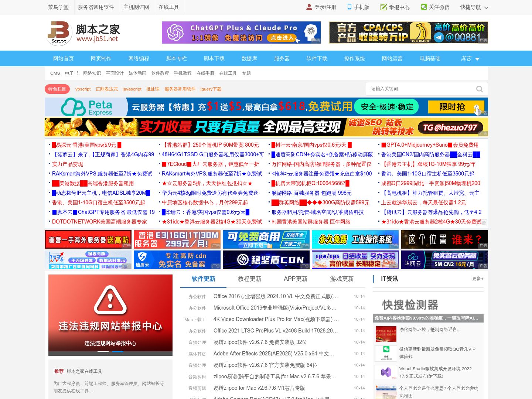The image size is (532, 399).
Task: Click 更多+ in IT资讯 section
Action: 478,279
